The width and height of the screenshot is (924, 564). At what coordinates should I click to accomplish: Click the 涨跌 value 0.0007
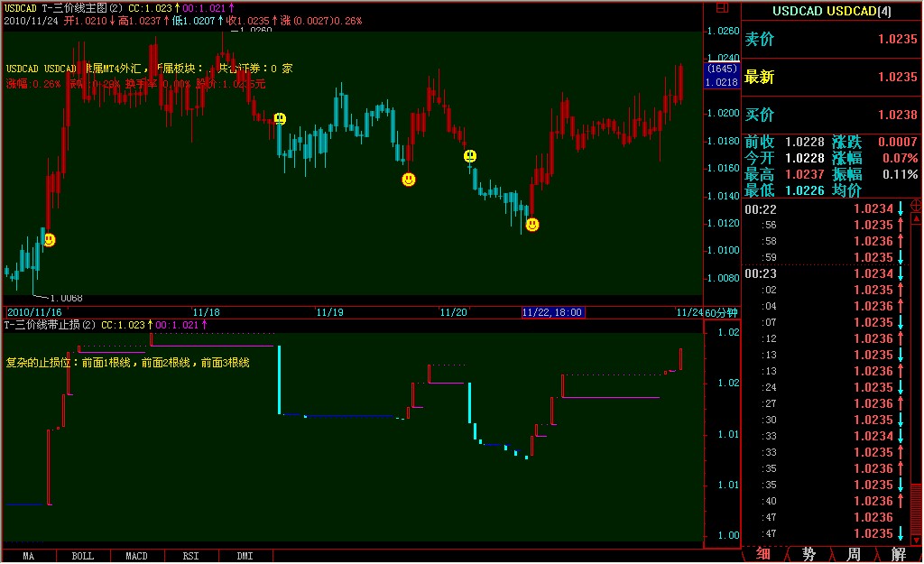tap(898, 142)
